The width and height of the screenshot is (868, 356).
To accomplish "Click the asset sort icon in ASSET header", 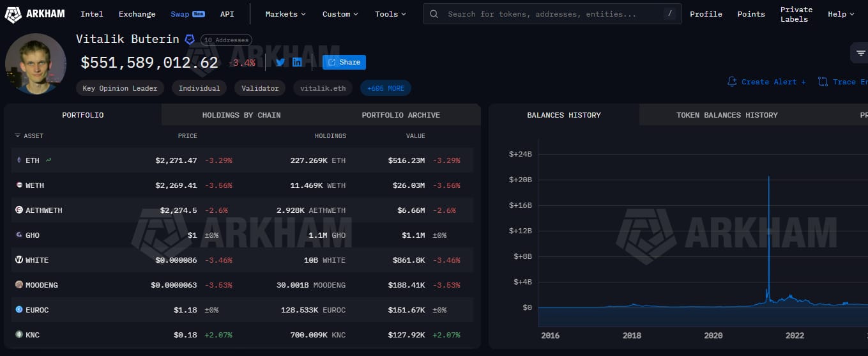I will (x=17, y=136).
